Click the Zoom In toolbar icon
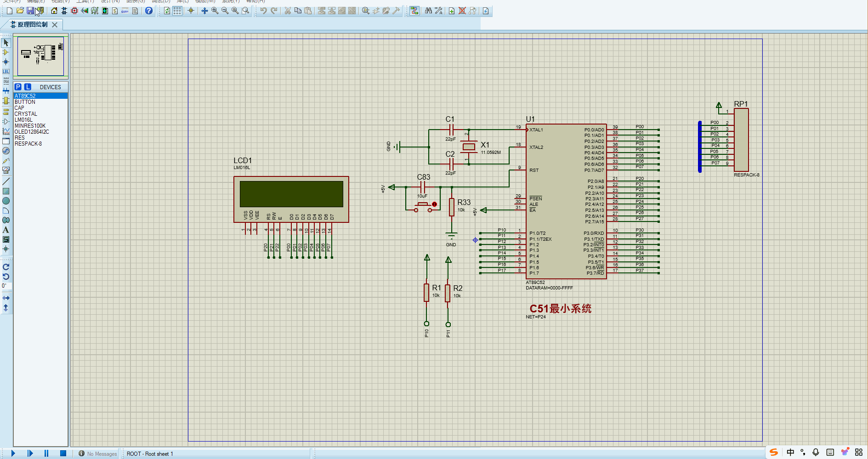The width and height of the screenshot is (868, 459). pos(214,11)
